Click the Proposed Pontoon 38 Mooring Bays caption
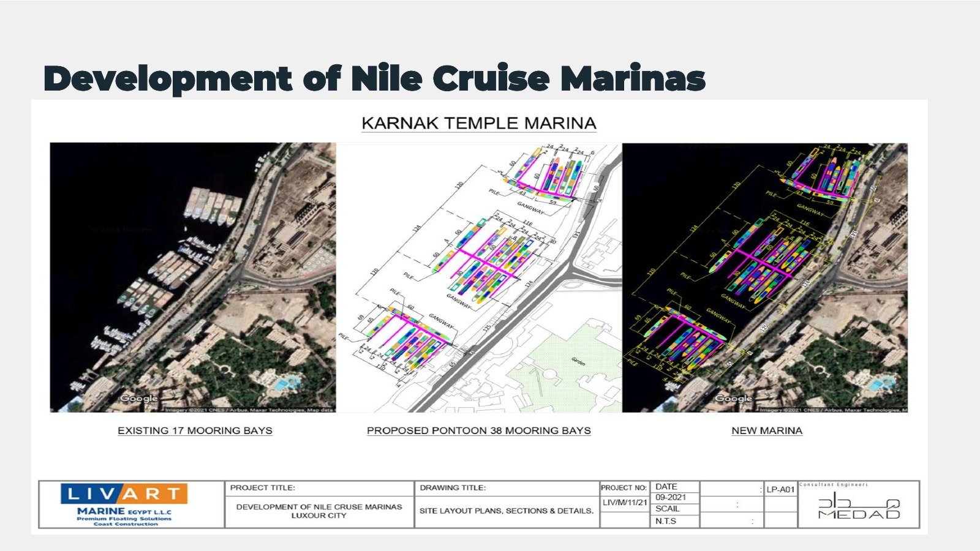The height and width of the screenshot is (551, 980). click(x=479, y=430)
